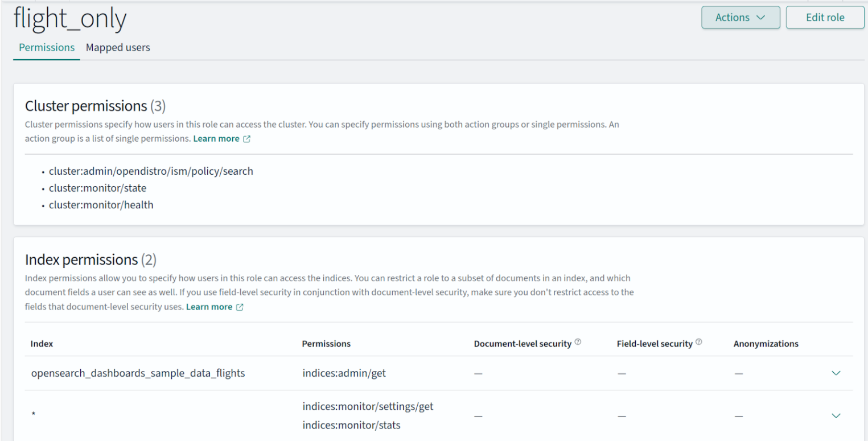This screenshot has height=441, width=868.
Task: Click external link icon in Cluster permissions description
Action: pyautogui.click(x=246, y=139)
